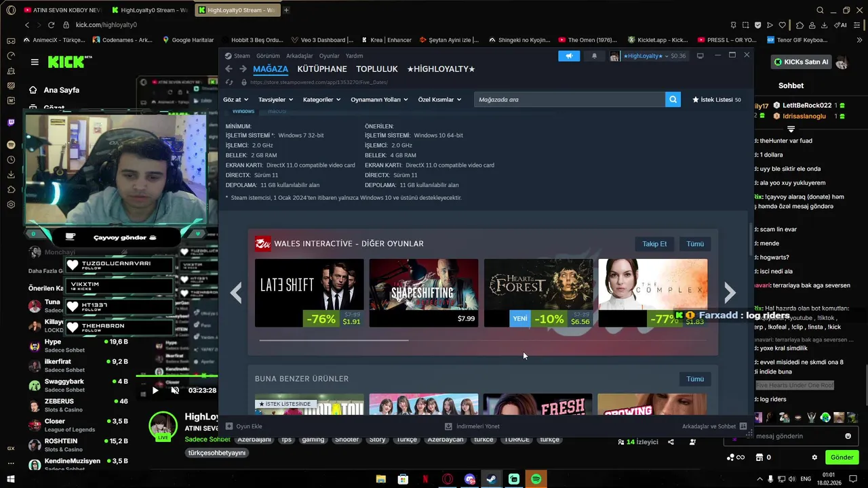This screenshot has width=868, height=488.
Task: Open Opera sidebar settings gear
Action: (x=11, y=205)
